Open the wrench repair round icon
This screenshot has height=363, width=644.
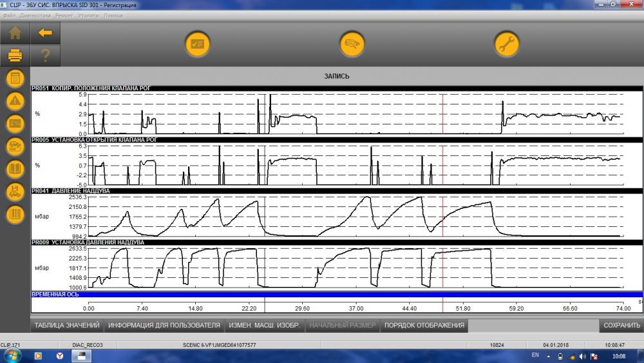(506, 44)
